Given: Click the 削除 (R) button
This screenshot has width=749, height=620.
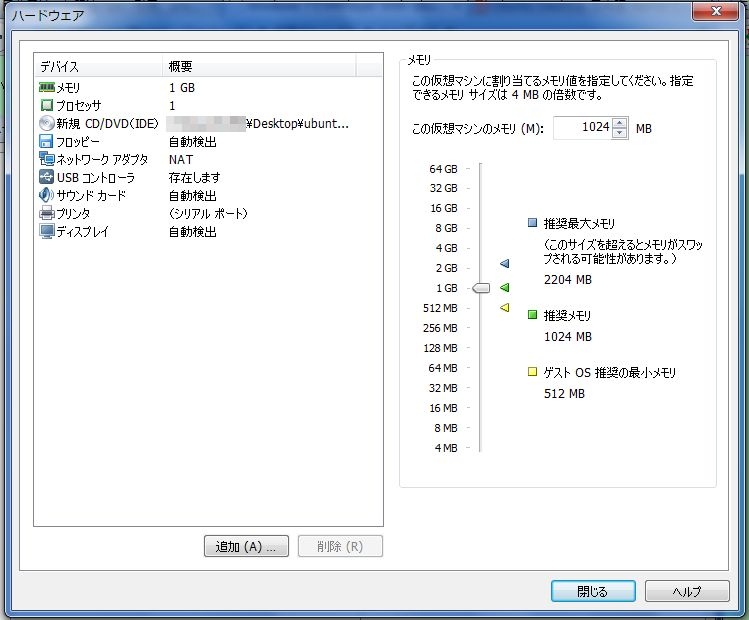Looking at the screenshot, I should coord(340,546).
